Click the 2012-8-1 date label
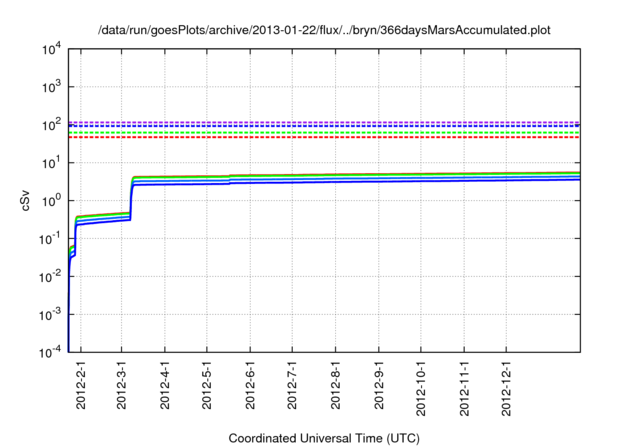The height and width of the screenshot is (448, 640). (336, 385)
